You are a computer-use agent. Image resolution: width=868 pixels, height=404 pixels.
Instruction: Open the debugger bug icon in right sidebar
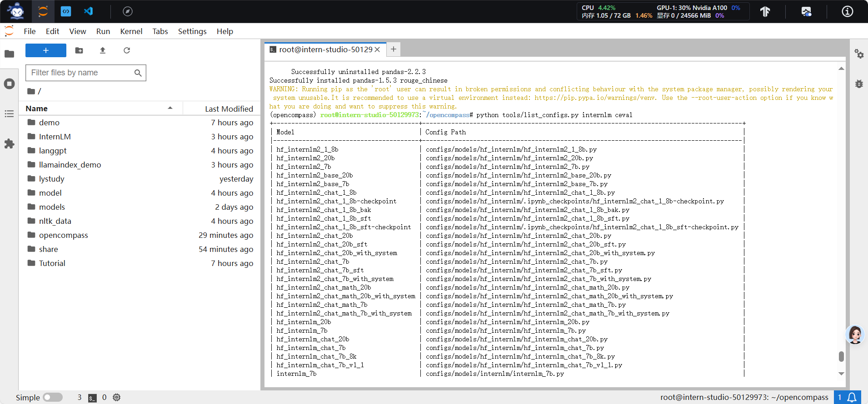click(859, 84)
